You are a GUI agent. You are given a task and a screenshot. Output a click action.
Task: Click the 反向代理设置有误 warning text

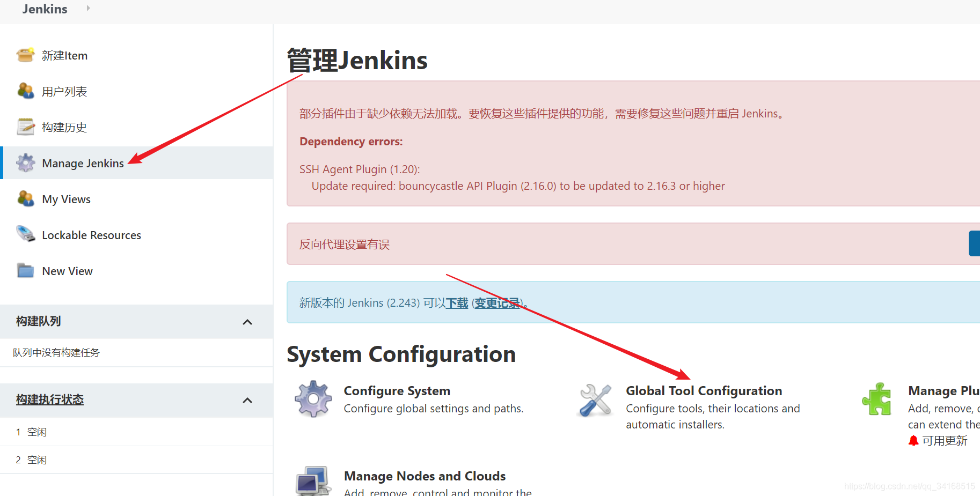[345, 245]
